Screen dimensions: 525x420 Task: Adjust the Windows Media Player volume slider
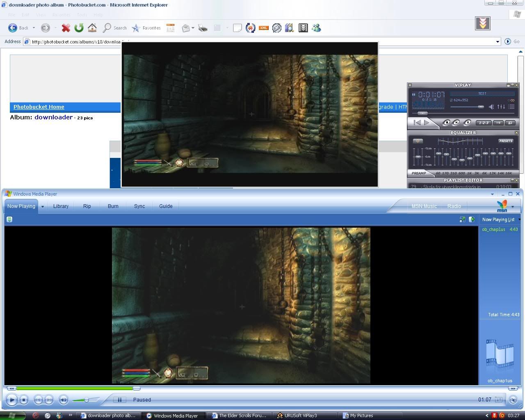pyautogui.click(x=86, y=400)
